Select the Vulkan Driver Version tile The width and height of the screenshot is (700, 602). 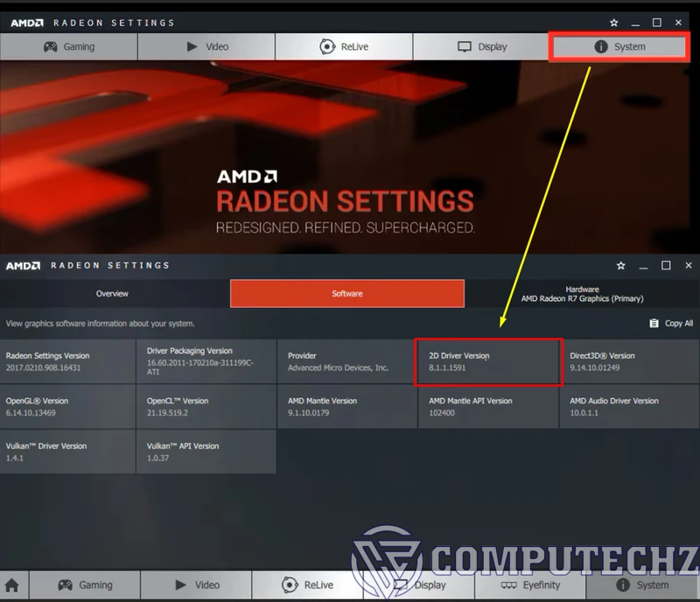tap(67, 451)
